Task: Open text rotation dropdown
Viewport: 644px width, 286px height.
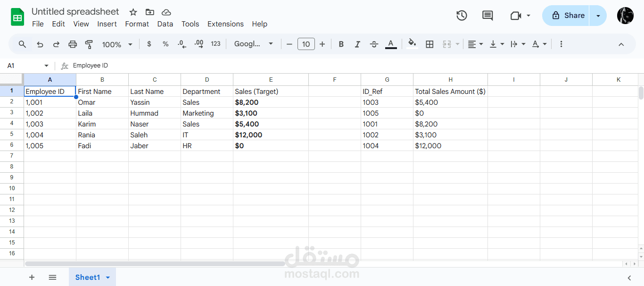Action: point(539,44)
